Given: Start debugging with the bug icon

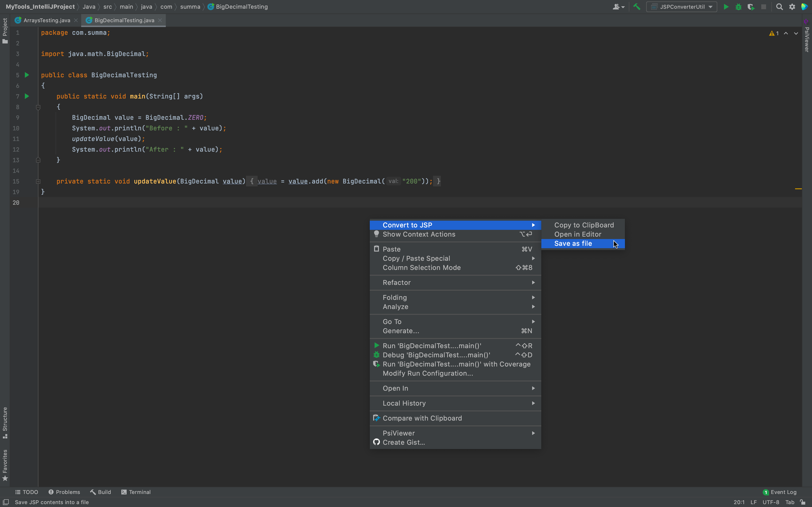Looking at the screenshot, I should [x=739, y=6].
